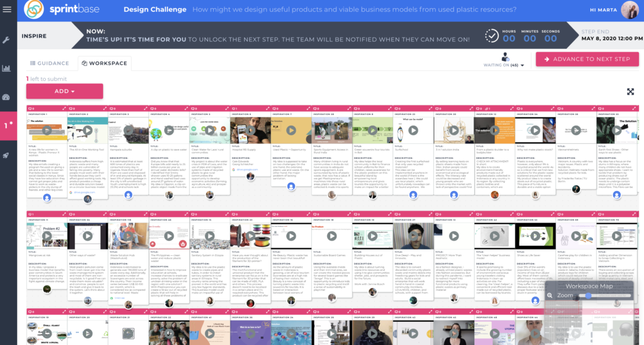Click the fullscreen expand workspace icon
The image size is (644, 345).
coord(630,92)
